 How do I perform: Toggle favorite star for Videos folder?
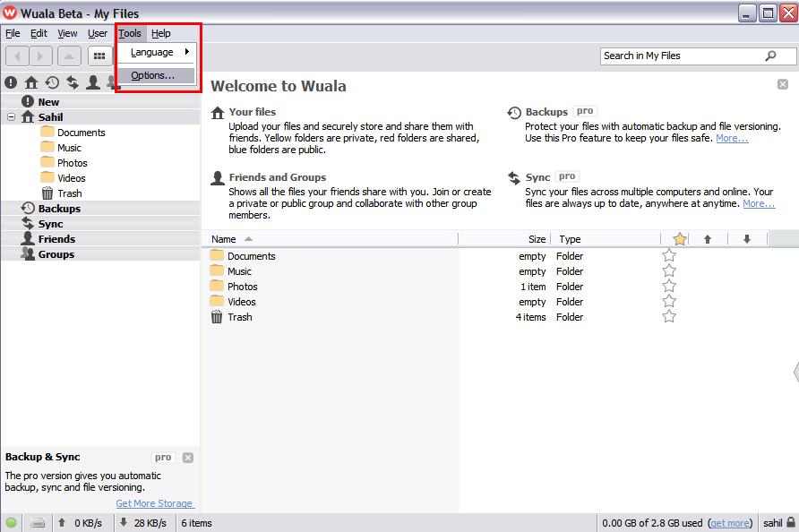point(669,301)
